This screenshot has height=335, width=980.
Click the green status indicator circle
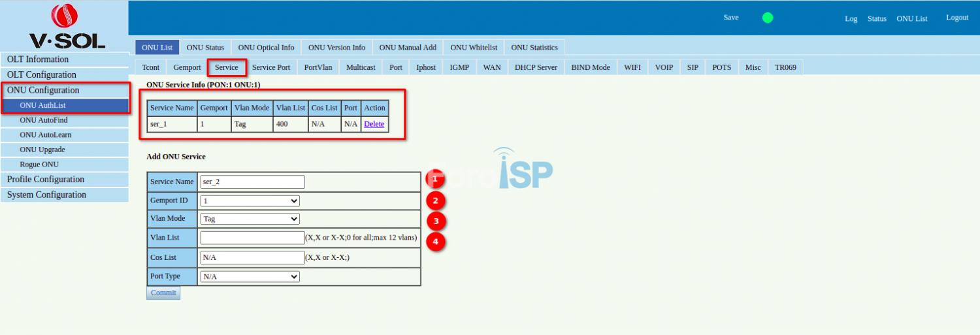[768, 18]
